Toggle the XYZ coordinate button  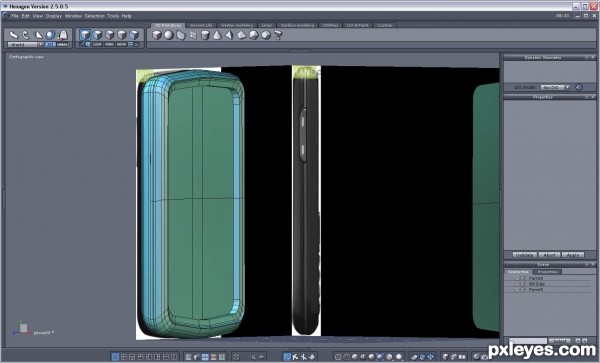pyautogui.click(x=51, y=44)
